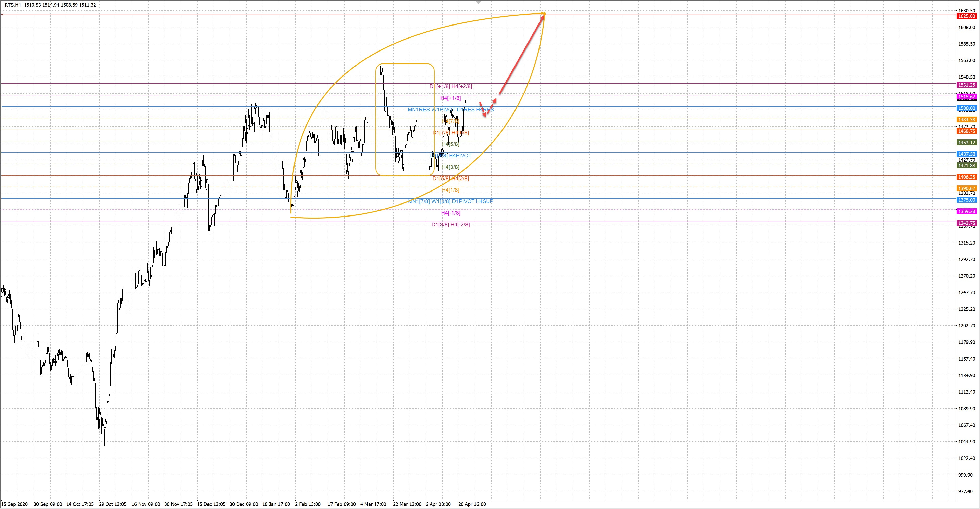The image size is (980, 509).
Task: Click the blue 1500.00 price tag
Action: pyautogui.click(x=966, y=108)
